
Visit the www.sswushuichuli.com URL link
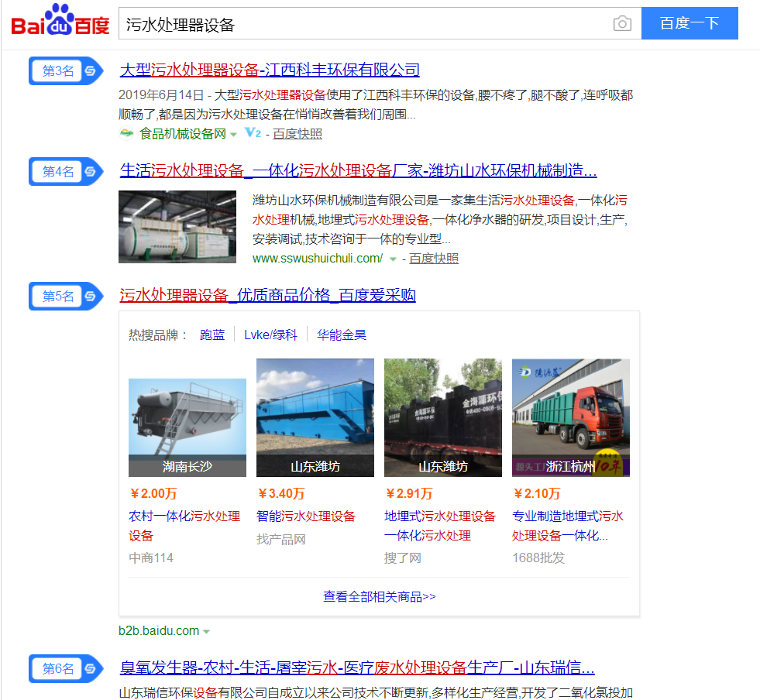[x=318, y=259]
